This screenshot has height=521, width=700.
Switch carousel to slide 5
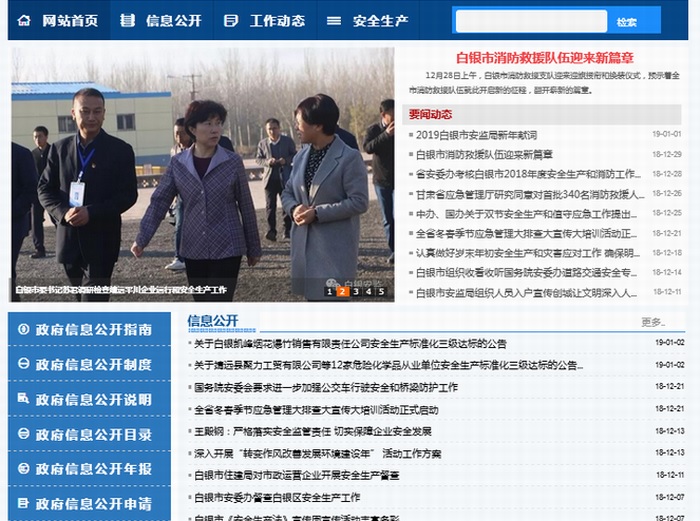(x=381, y=291)
